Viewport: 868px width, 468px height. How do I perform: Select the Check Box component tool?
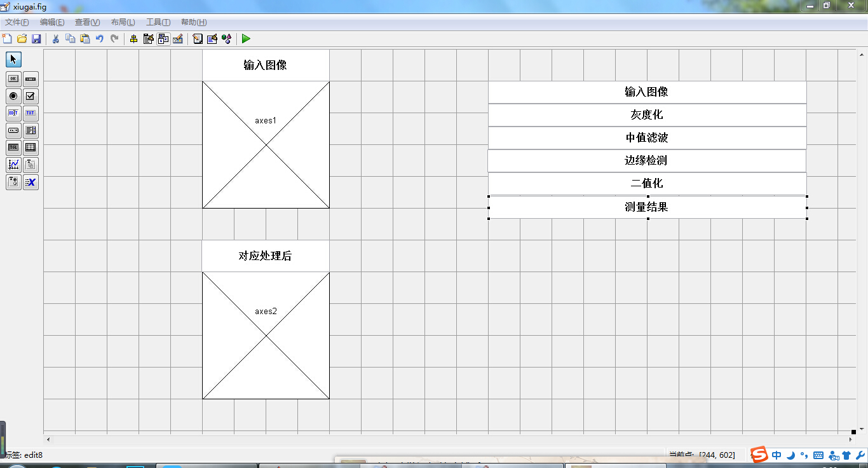tap(31, 96)
